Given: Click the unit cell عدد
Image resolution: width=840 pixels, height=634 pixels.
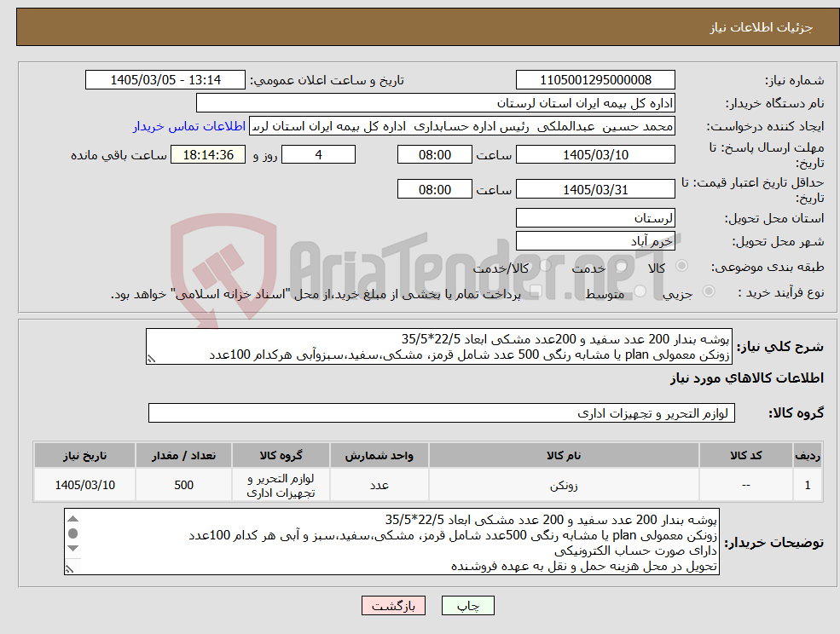Looking at the screenshot, I should tap(379, 485).
